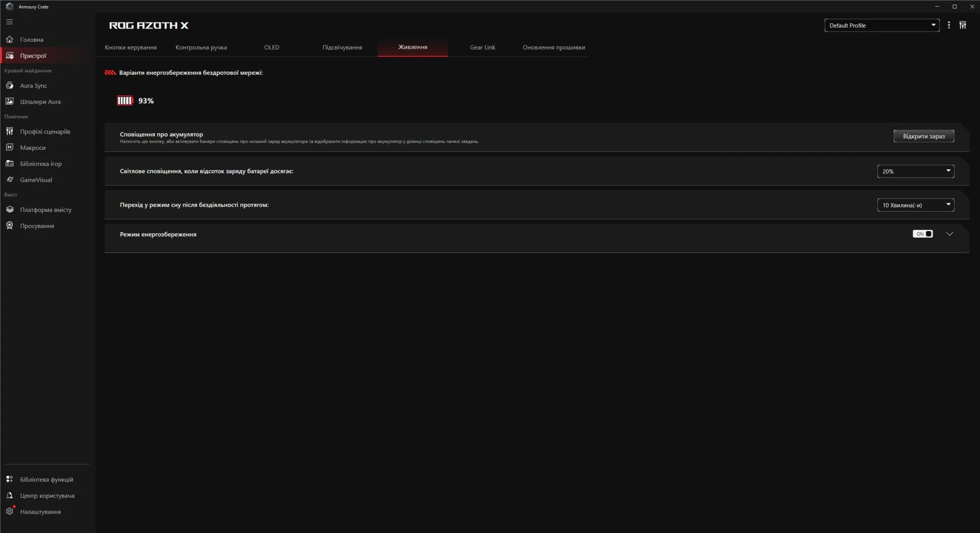This screenshot has height=533, width=980.
Task: Switch to the Кнопки керування tab
Action: pos(131,47)
